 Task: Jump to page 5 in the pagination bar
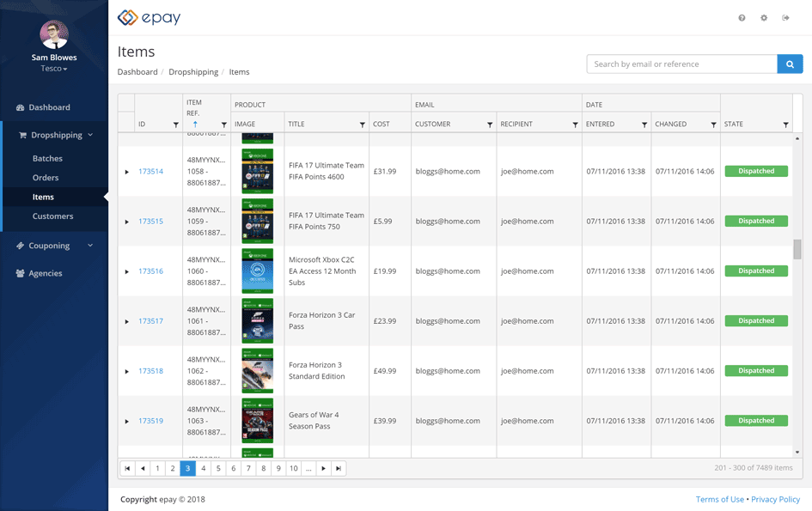pyautogui.click(x=218, y=468)
